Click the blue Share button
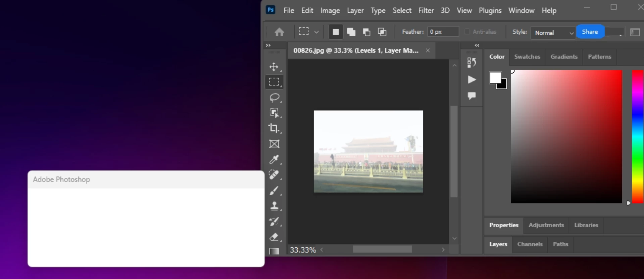Screen dimensions: 644x279 pyautogui.click(x=590, y=32)
